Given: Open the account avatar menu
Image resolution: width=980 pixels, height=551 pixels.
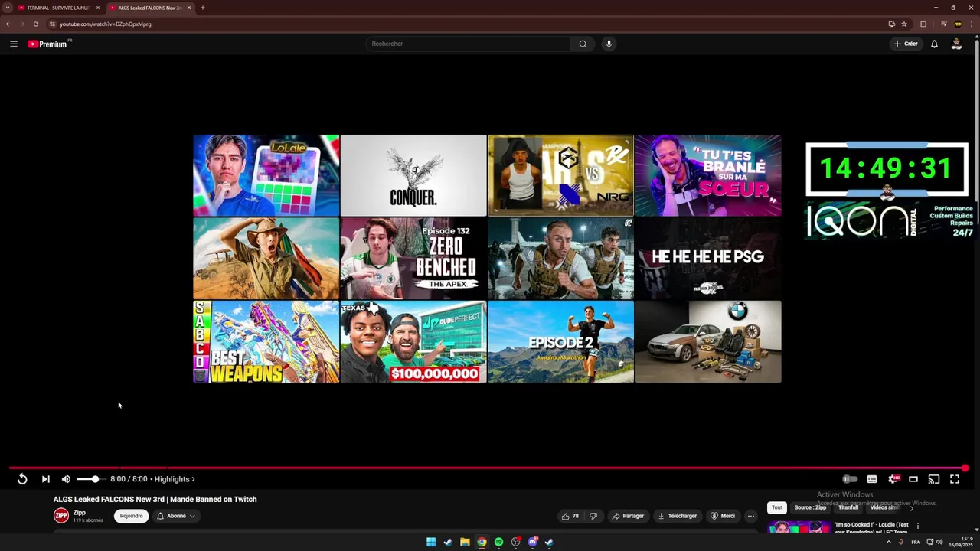Looking at the screenshot, I should pyautogui.click(x=956, y=44).
